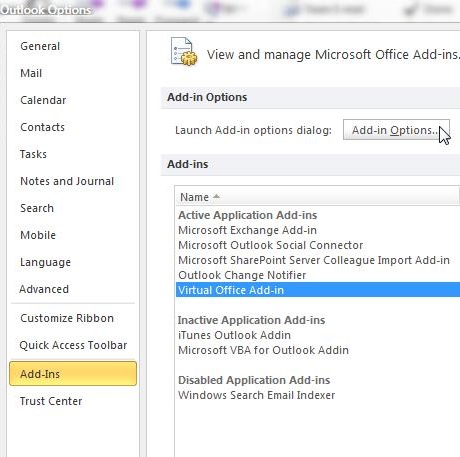Select Microsoft Outlook Social Connector row
This screenshot has height=457, width=460.
pyautogui.click(x=317, y=245)
